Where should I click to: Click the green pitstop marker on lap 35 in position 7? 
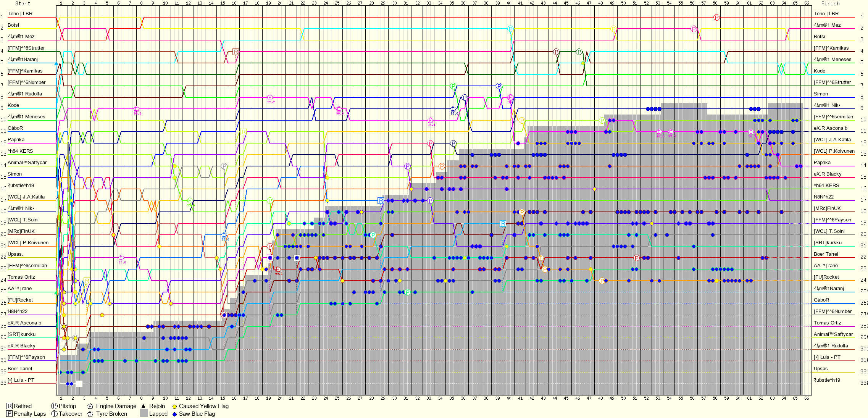coord(453,86)
